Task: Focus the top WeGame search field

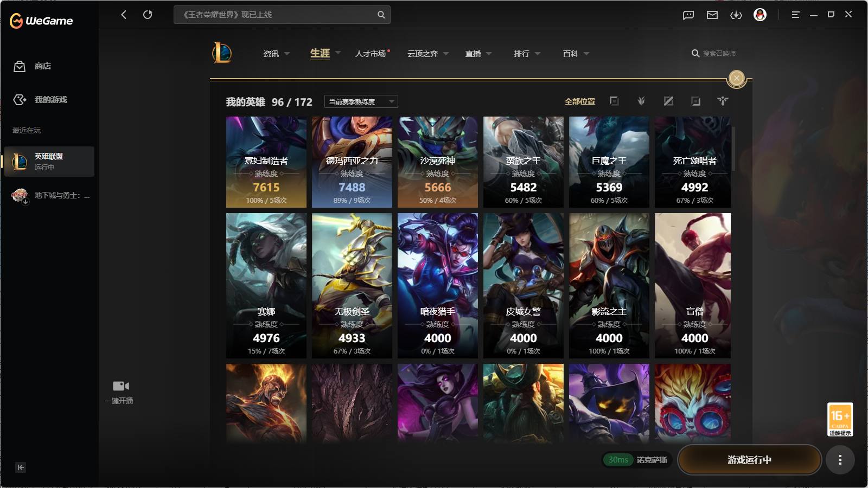Action: (x=282, y=15)
